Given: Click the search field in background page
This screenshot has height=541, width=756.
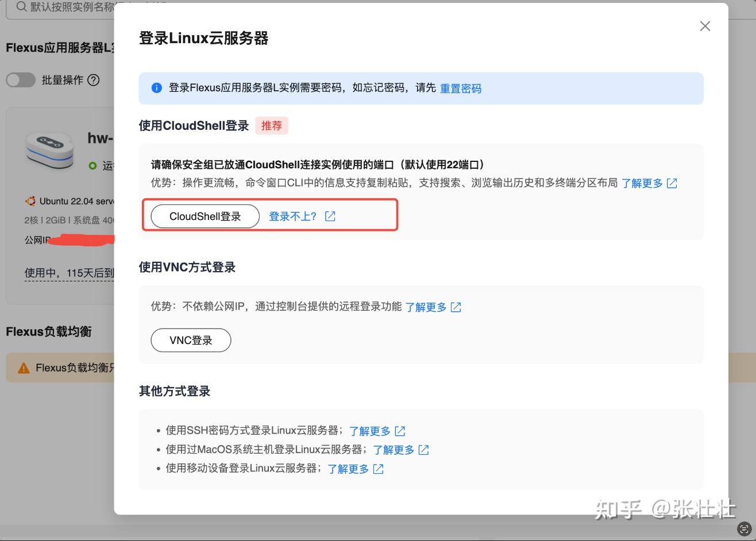Looking at the screenshot, I should [x=60, y=8].
